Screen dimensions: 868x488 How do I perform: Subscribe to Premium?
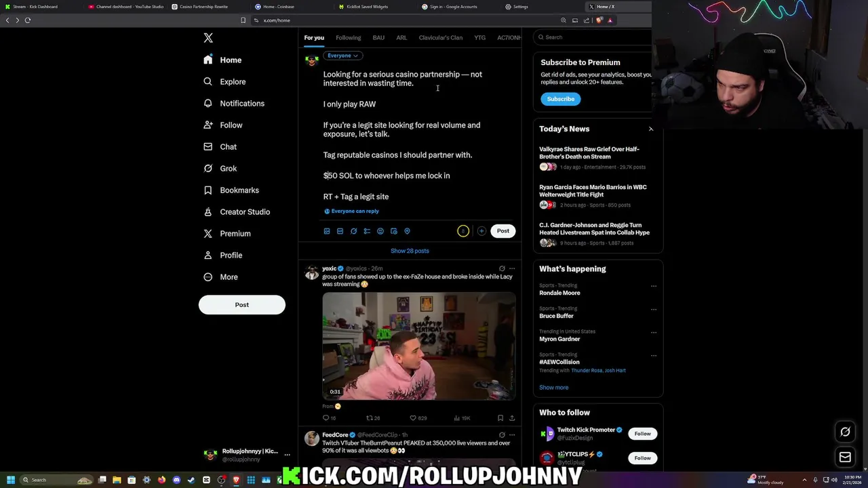point(561,99)
